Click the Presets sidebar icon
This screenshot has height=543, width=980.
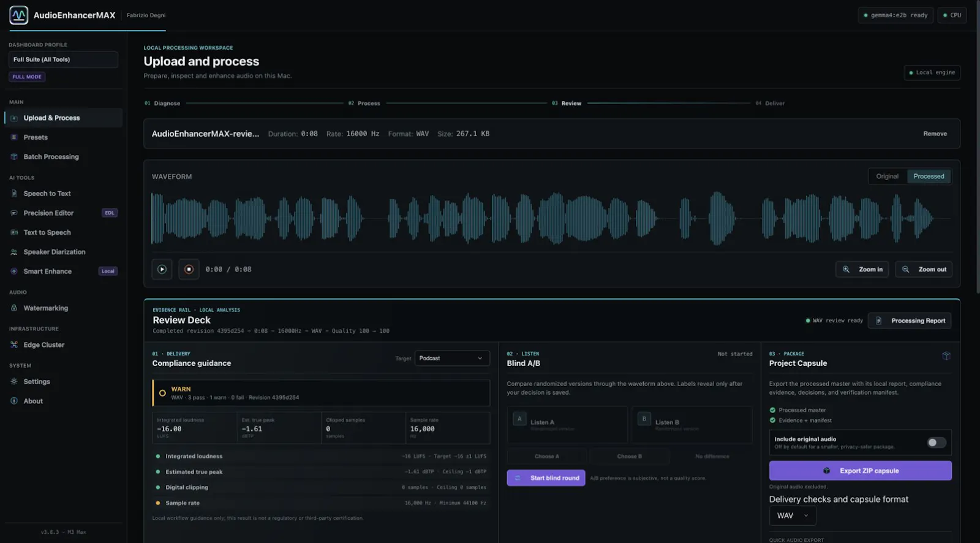click(14, 137)
